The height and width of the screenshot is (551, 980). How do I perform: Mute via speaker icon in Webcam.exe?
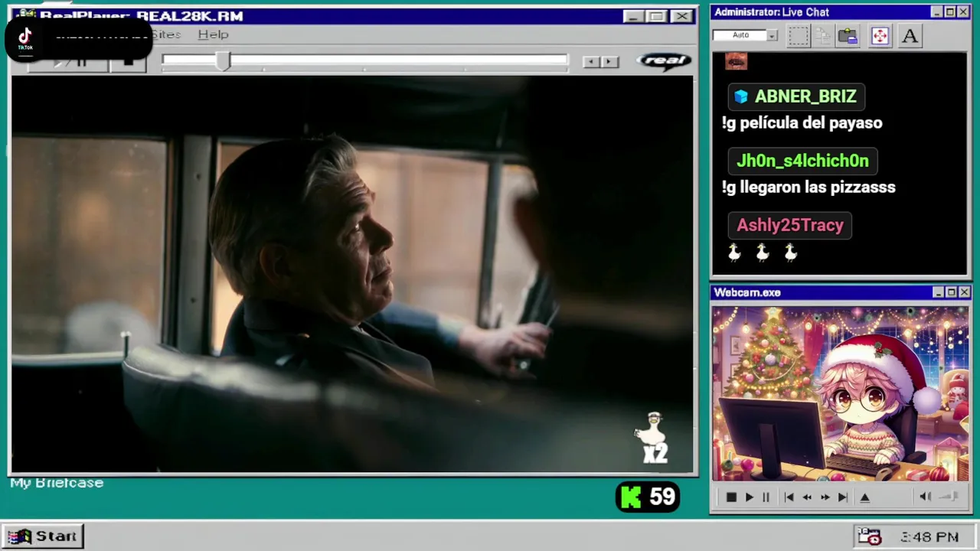click(x=925, y=497)
